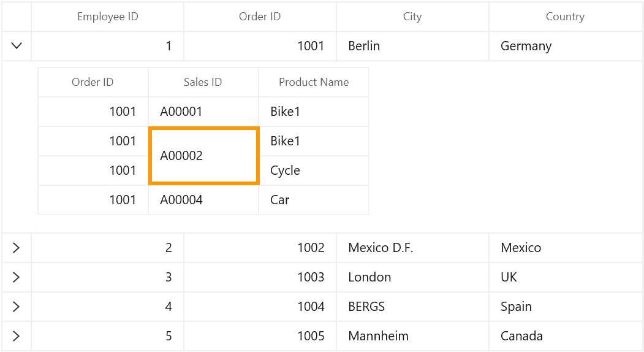Select the 1001 cell in the Car row
644x352 pixels.
93,200
